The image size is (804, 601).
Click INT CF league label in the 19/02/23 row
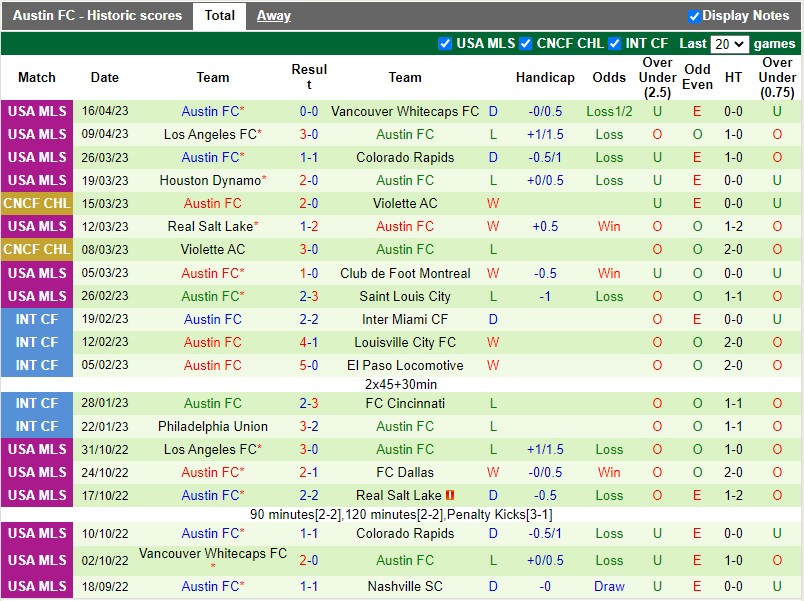pos(37,319)
